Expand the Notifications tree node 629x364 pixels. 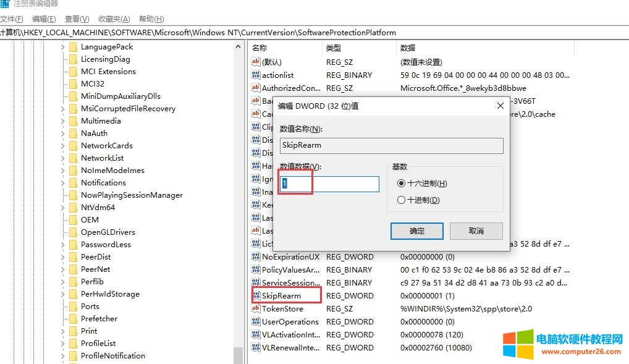[62, 183]
